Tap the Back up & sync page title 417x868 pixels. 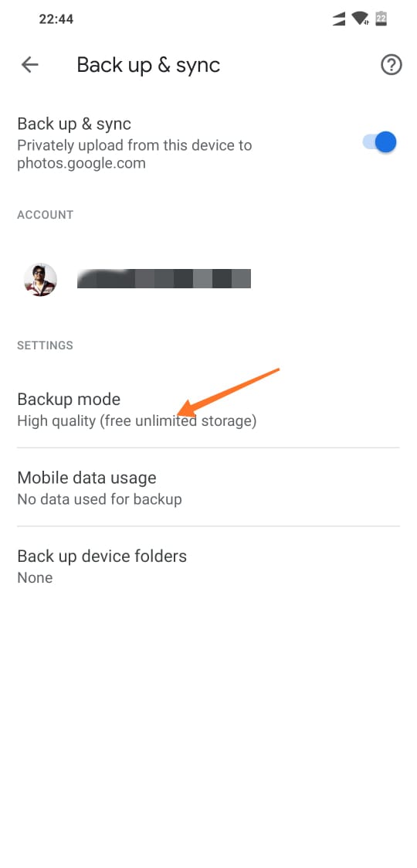pos(148,66)
